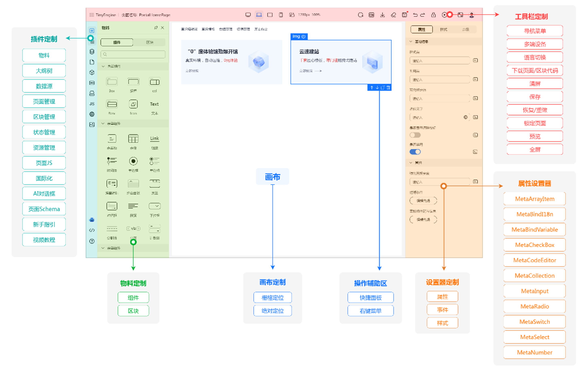Collapse the basic info section chevron
This screenshot has width=588, height=371.
411,41
